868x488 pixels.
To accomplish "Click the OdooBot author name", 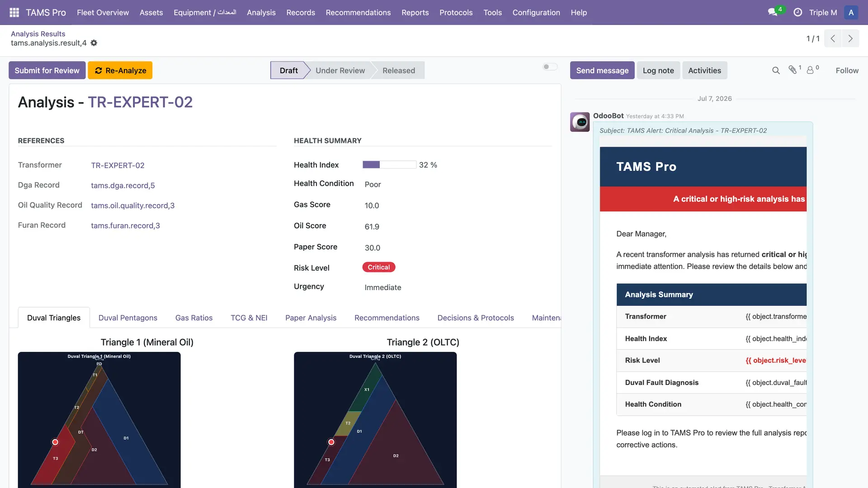I will [608, 116].
